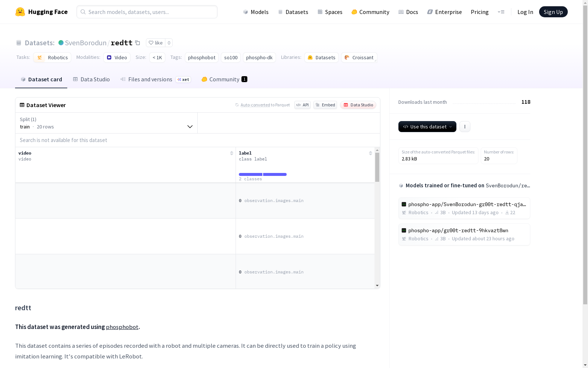Open phospho-app/gr00t-redtt-9hkvazt8wn model card
The height and width of the screenshot is (368, 588).
click(464, 234)
